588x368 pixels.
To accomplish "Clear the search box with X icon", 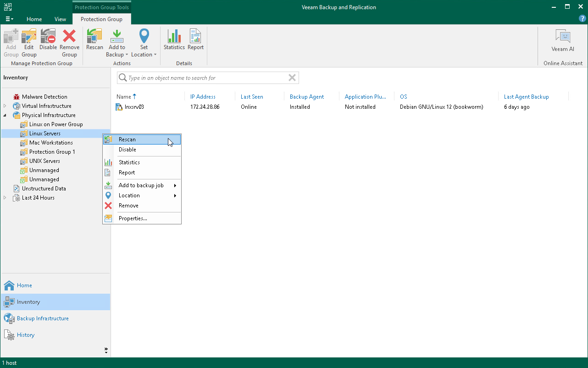I will (x=292, y=78).
